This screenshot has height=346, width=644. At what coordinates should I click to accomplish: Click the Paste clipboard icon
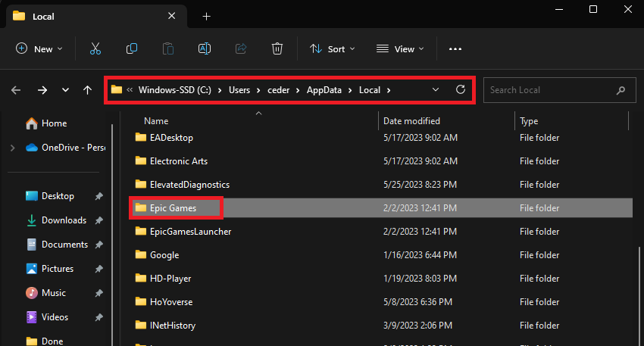[x=168, y=49]
